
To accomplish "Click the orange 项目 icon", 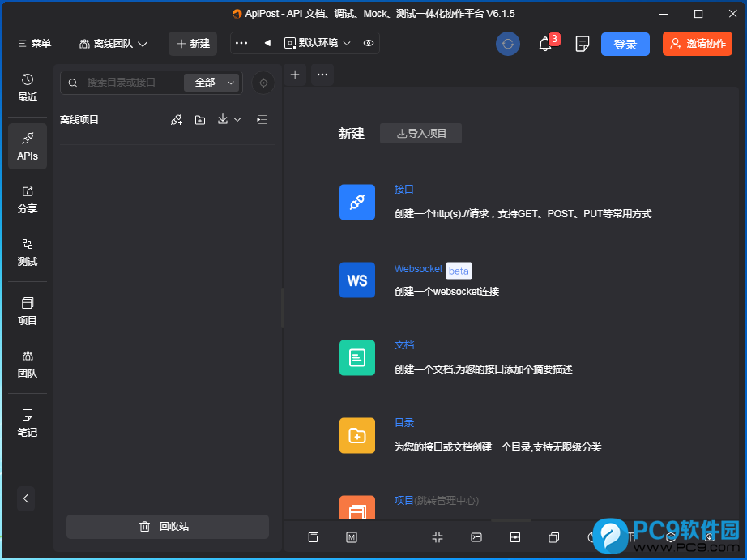I will (357, 507).
